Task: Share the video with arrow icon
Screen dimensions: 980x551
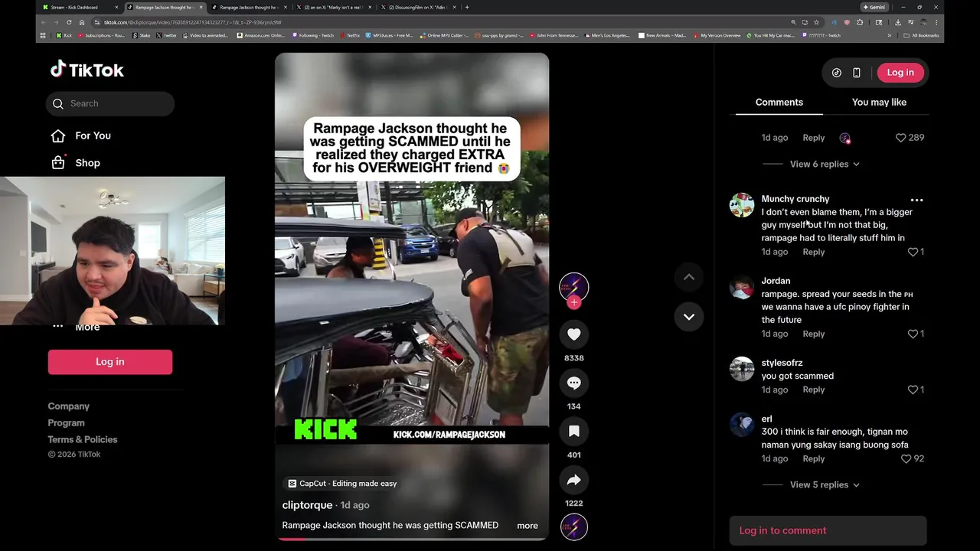Action: coord(573,480)
